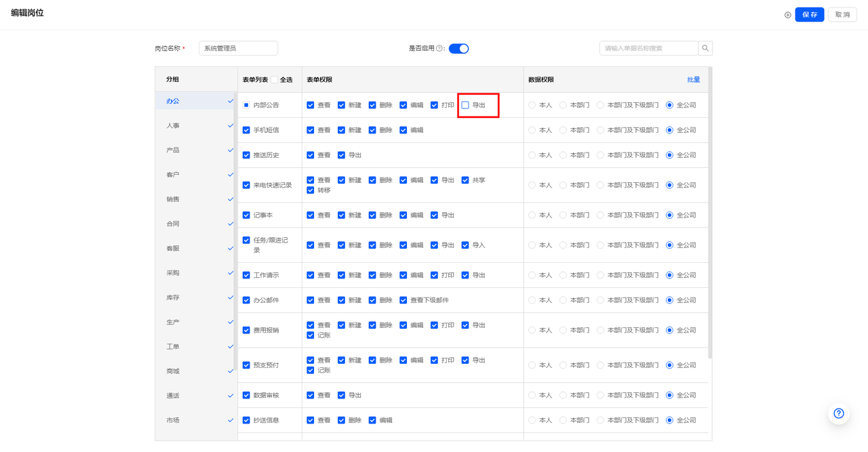Open the 客户 group
This screenshot has height=452, width=868.
coord(196,175)
